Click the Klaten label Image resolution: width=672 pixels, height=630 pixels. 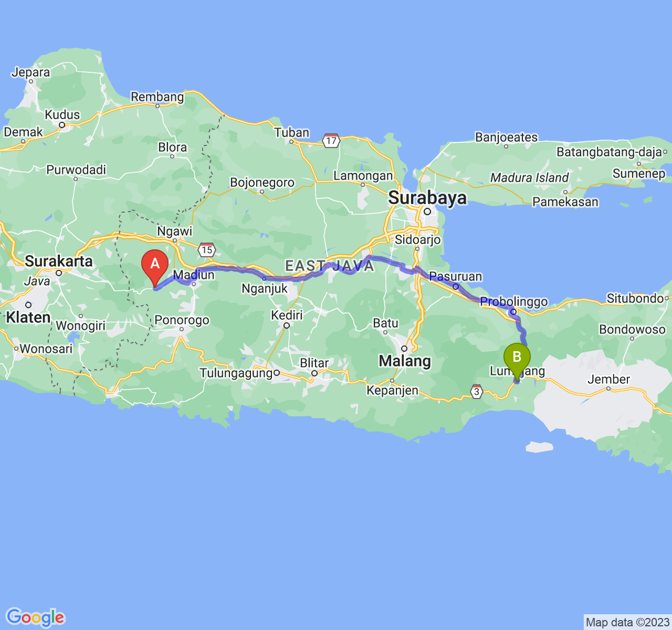[x=28, y=318]
